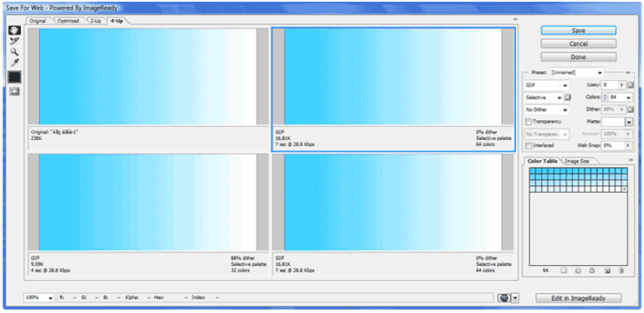
Task: Select the Zoom magnifier tool
Action: [x=15, y=51]
